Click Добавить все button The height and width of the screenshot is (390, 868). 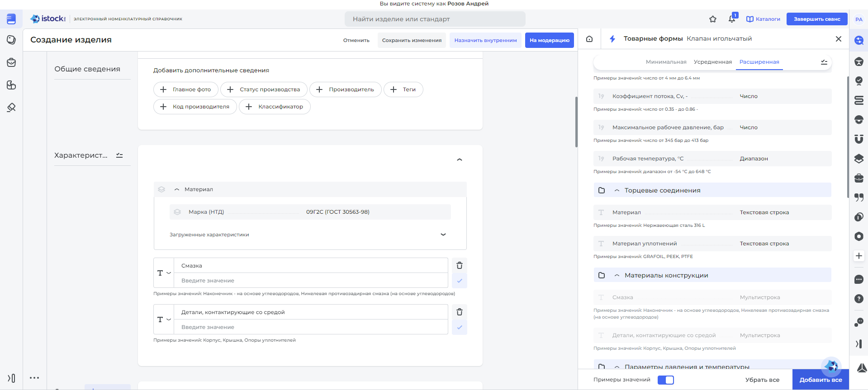[820, 380]
